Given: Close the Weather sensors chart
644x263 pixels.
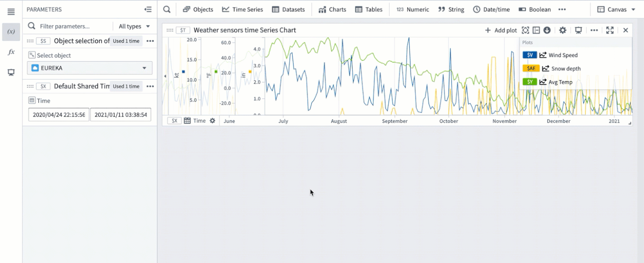Looking at the screenshot, I should [626, 30].
